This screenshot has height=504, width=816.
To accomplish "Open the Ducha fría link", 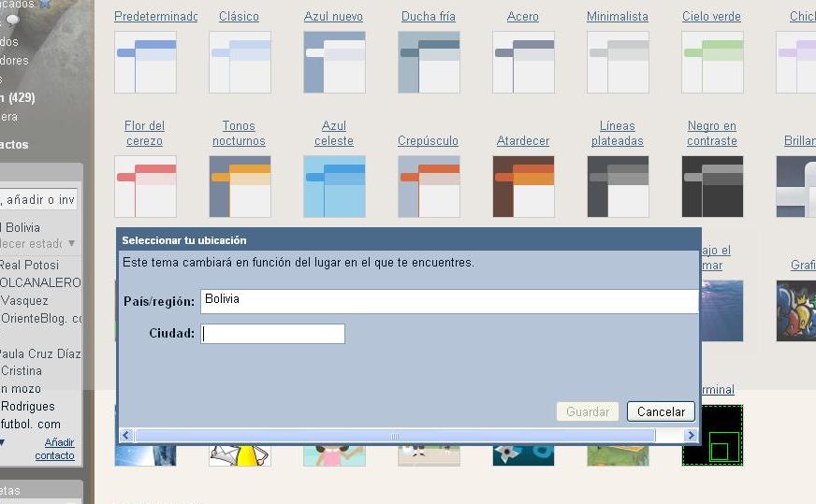I will [x=429, y=16].
